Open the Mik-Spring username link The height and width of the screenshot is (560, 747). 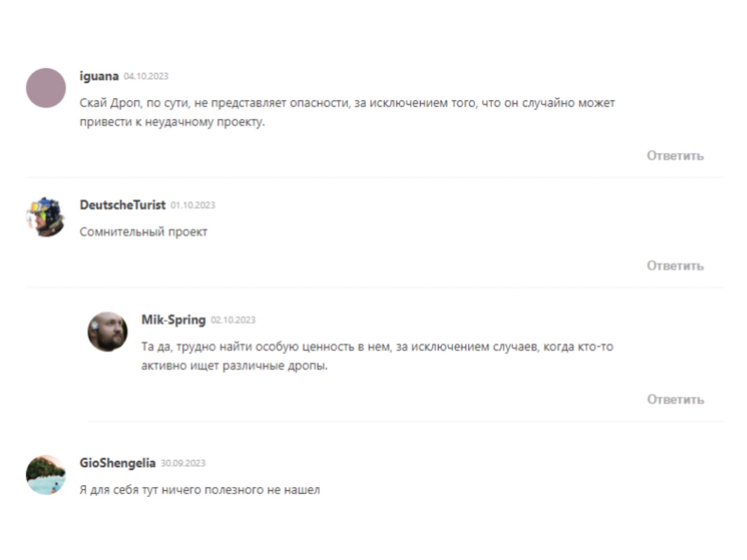[174, 320]
